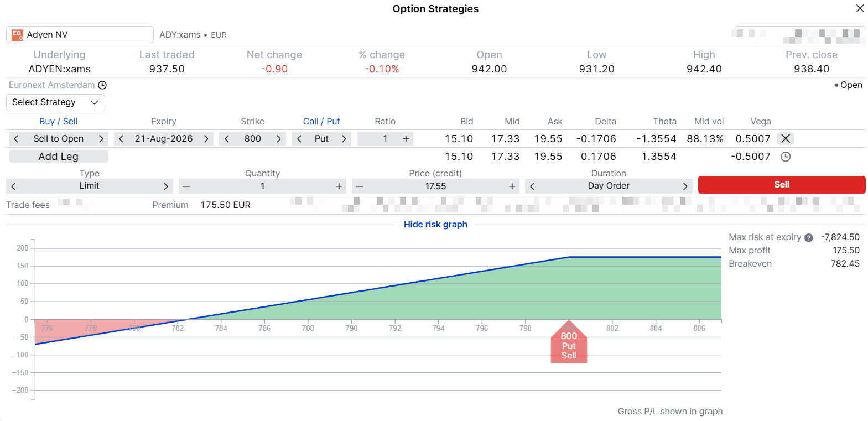
Task: Select next Duration after Day Order
Action: pyautogui.click(x=685, y=186)
